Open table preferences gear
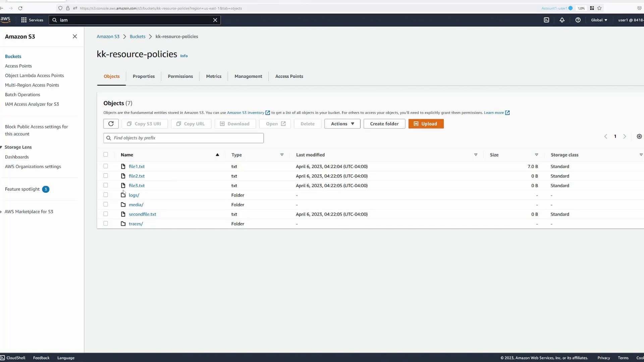This screenshot has height=362, width=644. [x=639, y=136]
